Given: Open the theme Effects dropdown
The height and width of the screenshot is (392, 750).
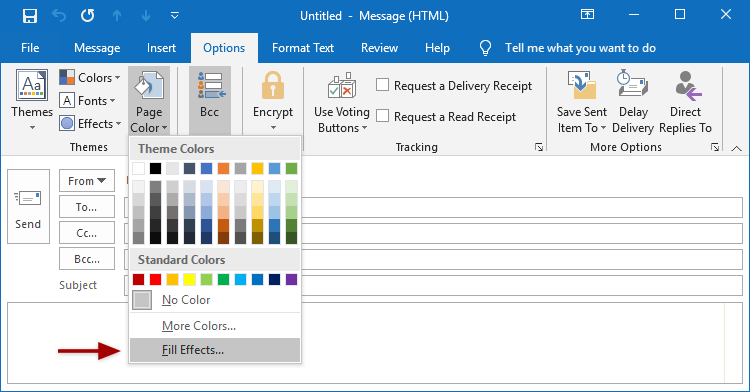Looking at the screenshot, I should click(x=90, y=124).
